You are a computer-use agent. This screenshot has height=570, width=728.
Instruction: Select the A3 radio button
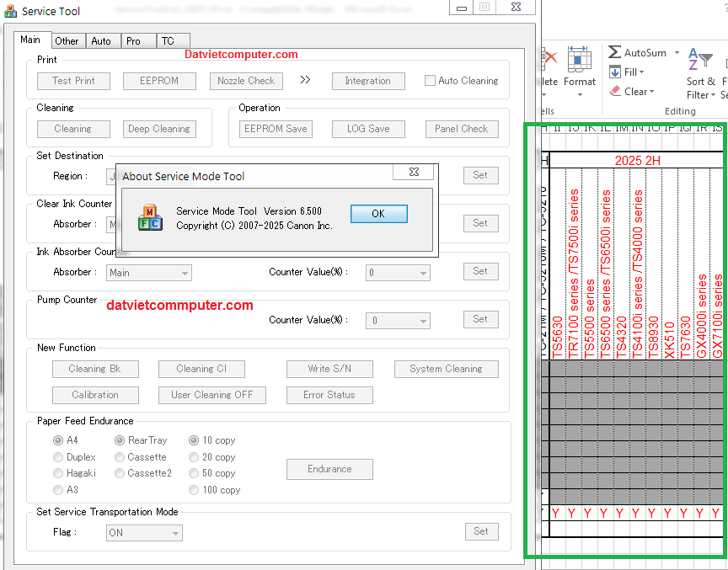58,490
